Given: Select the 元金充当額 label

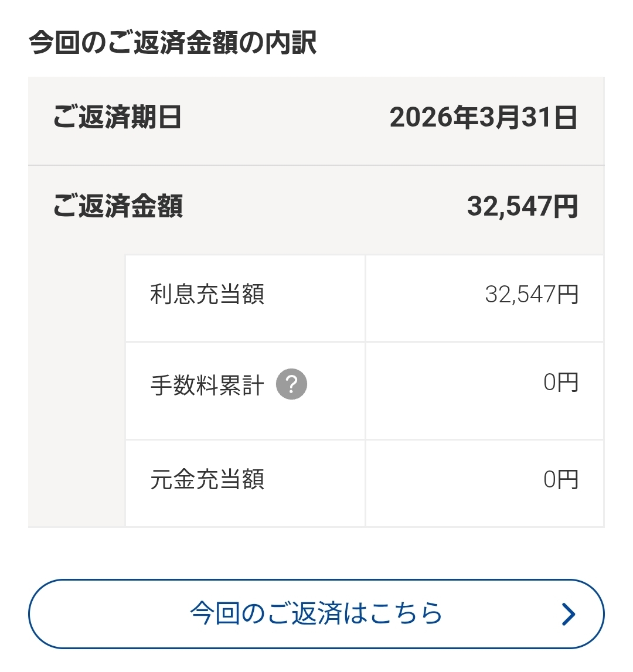Looking at the screenshot, I should click(207, 479).
